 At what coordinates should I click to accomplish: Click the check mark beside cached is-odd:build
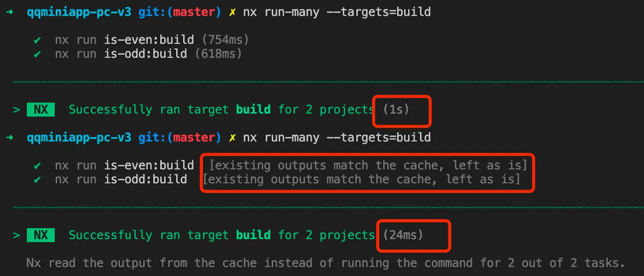coord(37,179)
